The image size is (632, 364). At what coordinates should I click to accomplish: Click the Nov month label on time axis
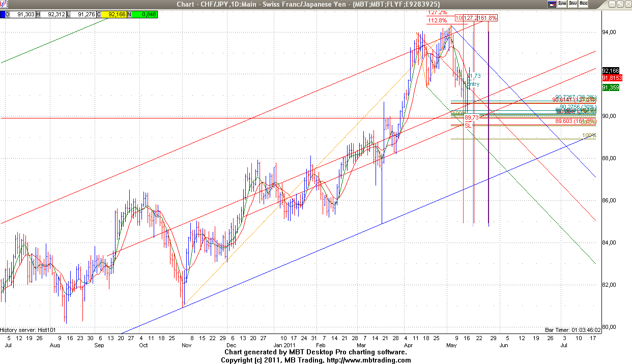point(186,345)
